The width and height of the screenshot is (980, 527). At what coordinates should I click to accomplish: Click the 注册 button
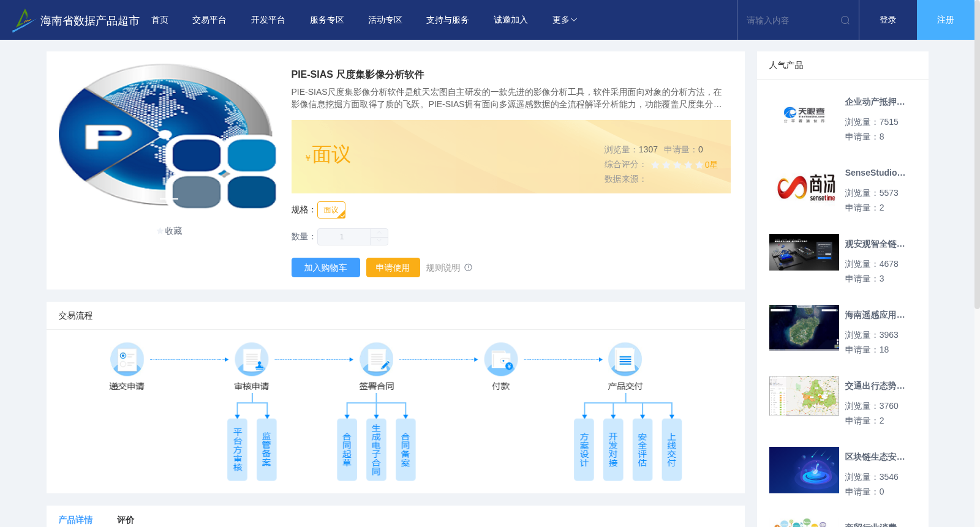point(946,20)
